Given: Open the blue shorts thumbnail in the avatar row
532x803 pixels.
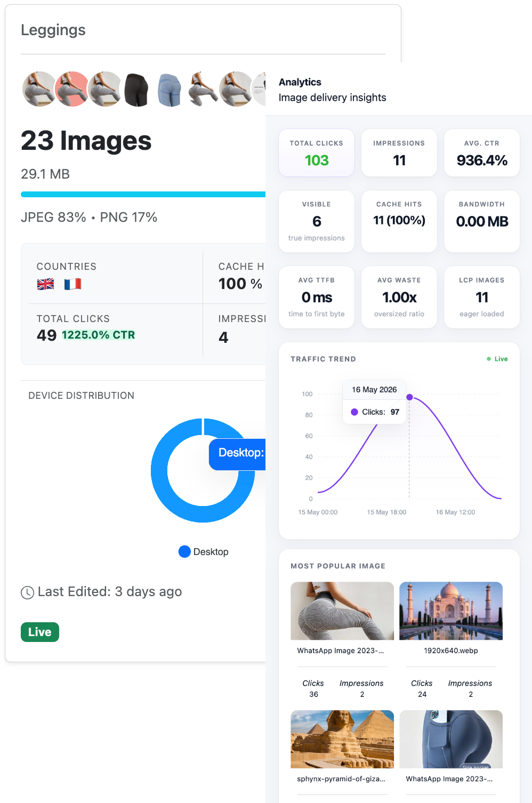Looking at the screenshot, I should pos(170,90).
